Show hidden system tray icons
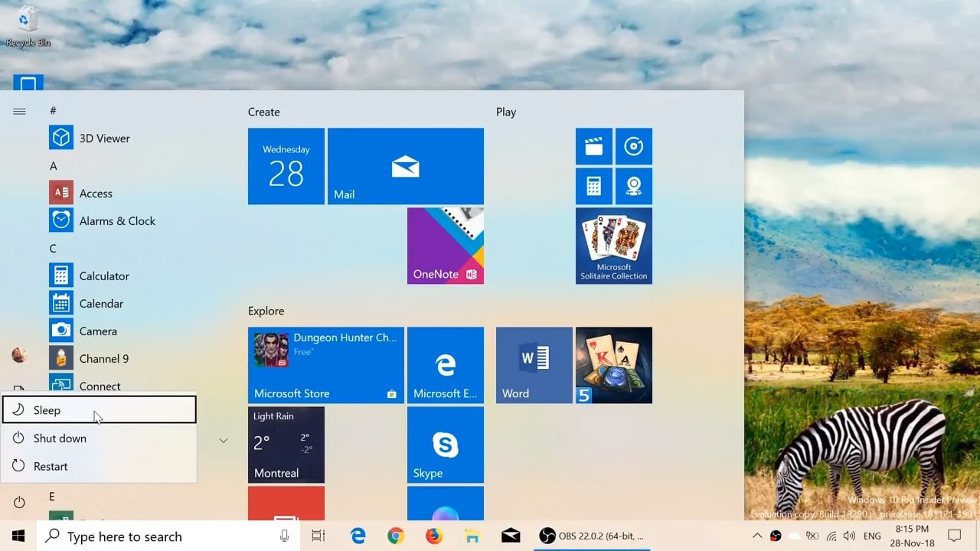Viewport: 980px width, 551px height. (757, 536)
